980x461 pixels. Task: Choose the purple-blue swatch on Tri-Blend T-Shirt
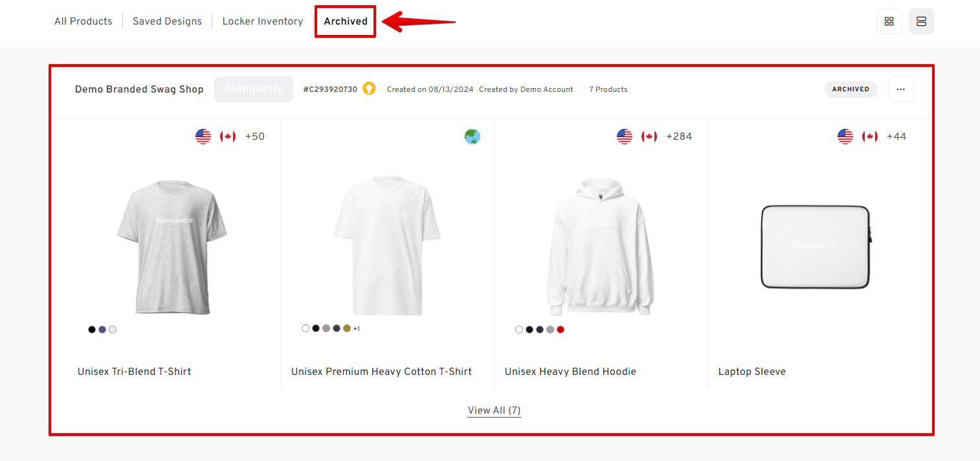(x=102, y=330)
